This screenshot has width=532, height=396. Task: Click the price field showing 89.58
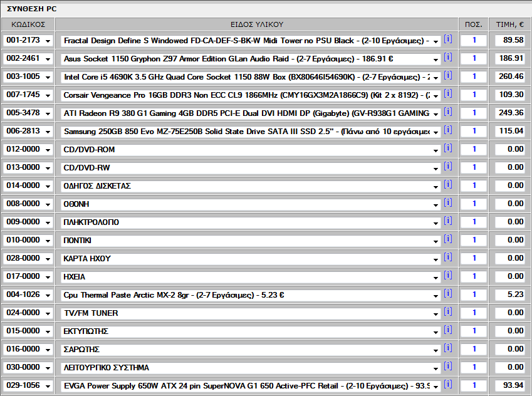(510, 40)
